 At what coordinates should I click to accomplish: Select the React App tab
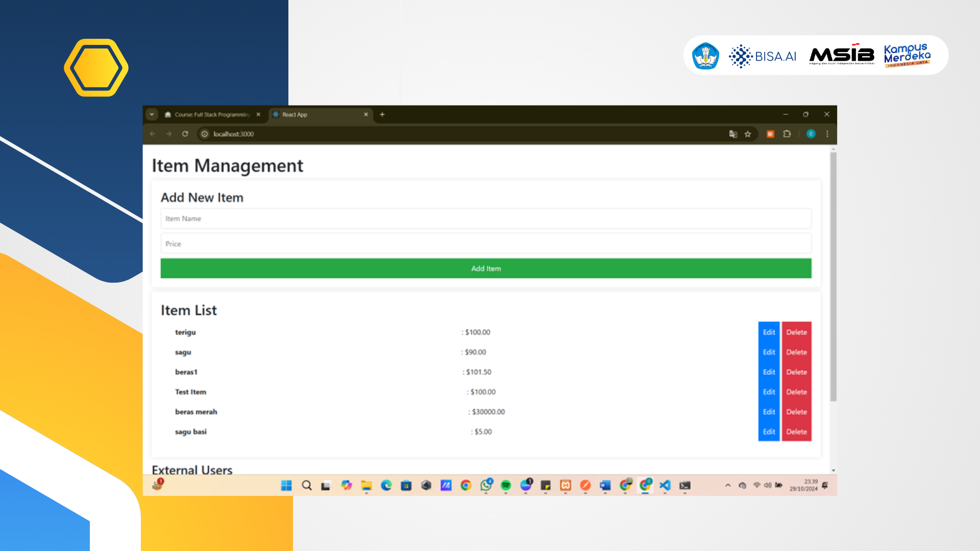click(x=321, y=114)
